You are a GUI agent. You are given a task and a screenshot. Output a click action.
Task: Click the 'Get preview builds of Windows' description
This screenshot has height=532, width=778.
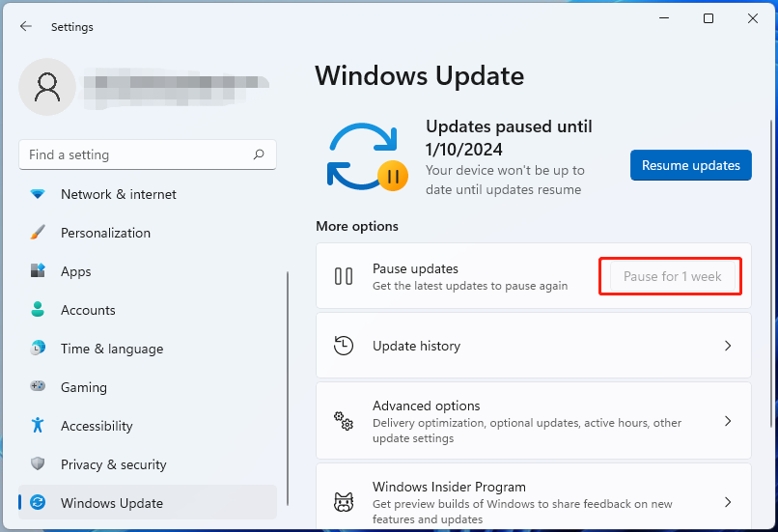(x=522, y=511)
